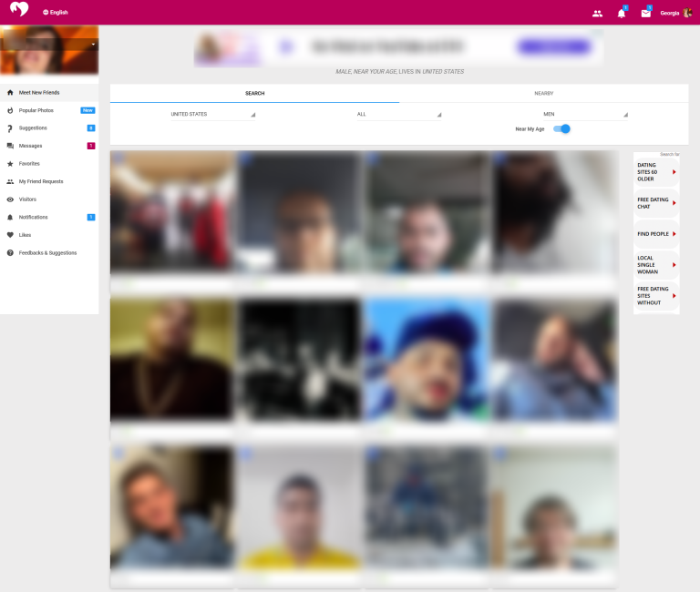Open the mail envelope icon in header
The height and width of the screenshot is (592, 700).
(645, 13)
